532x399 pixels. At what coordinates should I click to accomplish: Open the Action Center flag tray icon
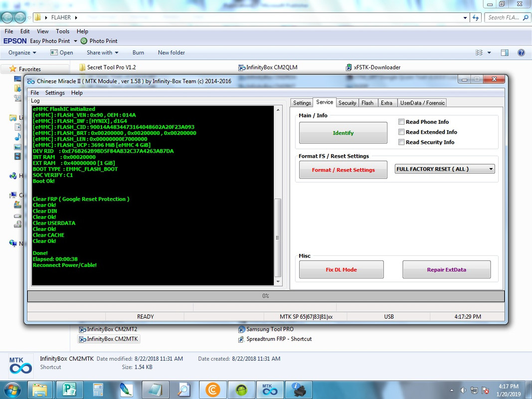coord(486,391)
